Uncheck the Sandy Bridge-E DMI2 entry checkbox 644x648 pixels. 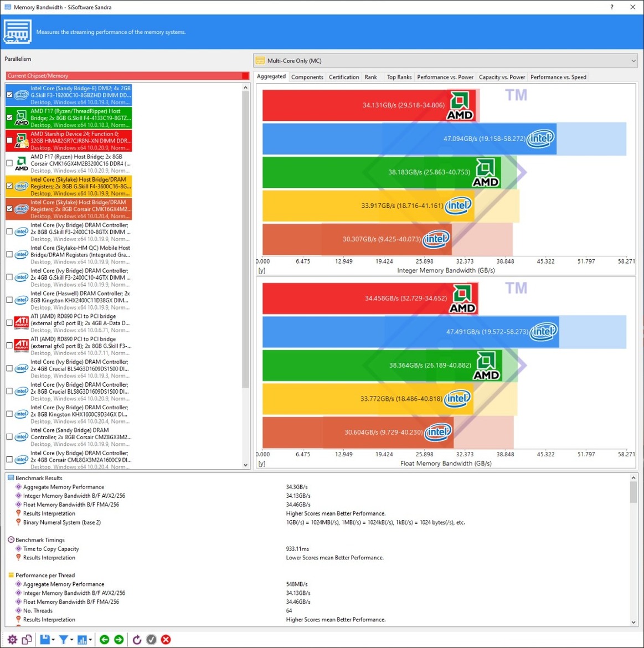(9, 95)
